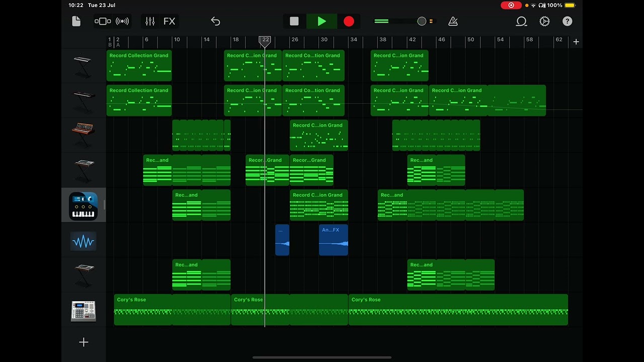Adjust the master volume slider knob

pyautogui.click(x=422, y=21)
